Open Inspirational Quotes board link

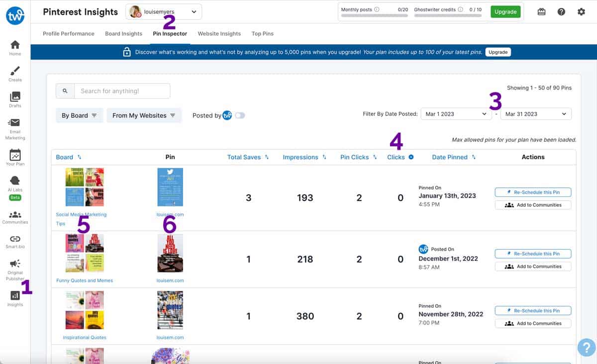[x=85, y=338]
